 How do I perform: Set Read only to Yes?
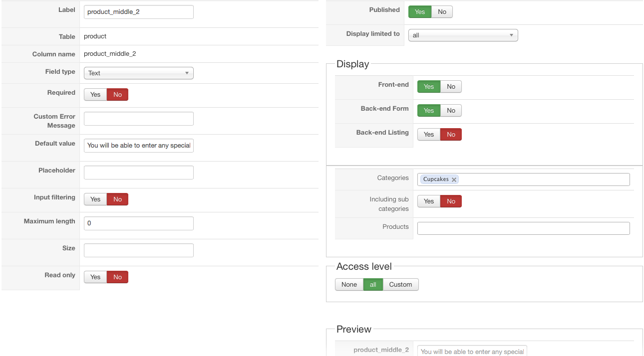click(95, 277)
